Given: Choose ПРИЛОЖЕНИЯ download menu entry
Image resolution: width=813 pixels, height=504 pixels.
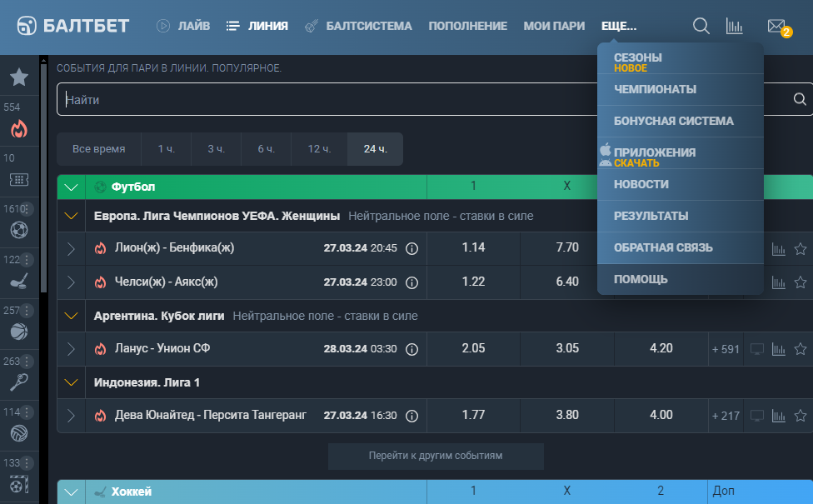Looking at the screenshot, I should pyautogui.click(x=681, y=153).
